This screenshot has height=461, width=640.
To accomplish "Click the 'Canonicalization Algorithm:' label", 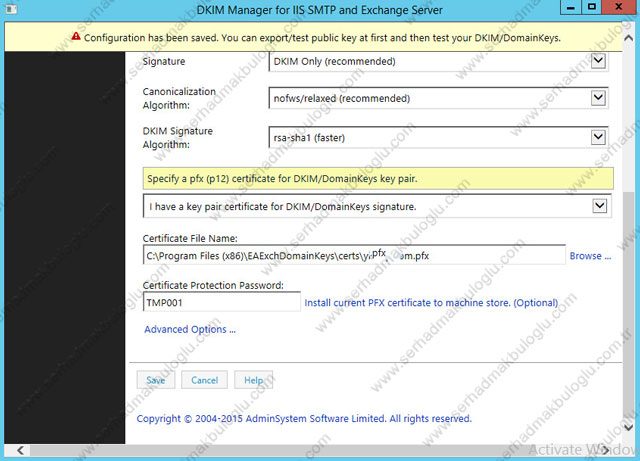I will pyautogui.click(x=179, y=98).
